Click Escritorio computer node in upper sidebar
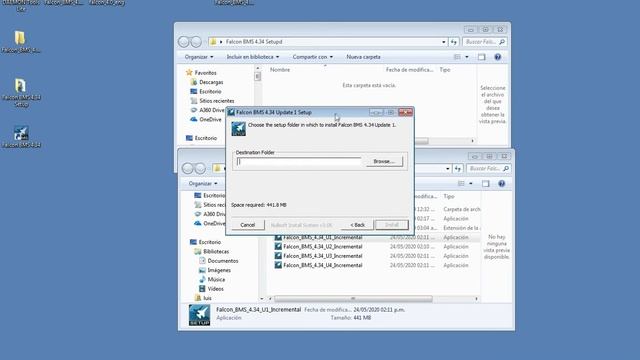This screenshot has width=640, height=360. point(201,138)
